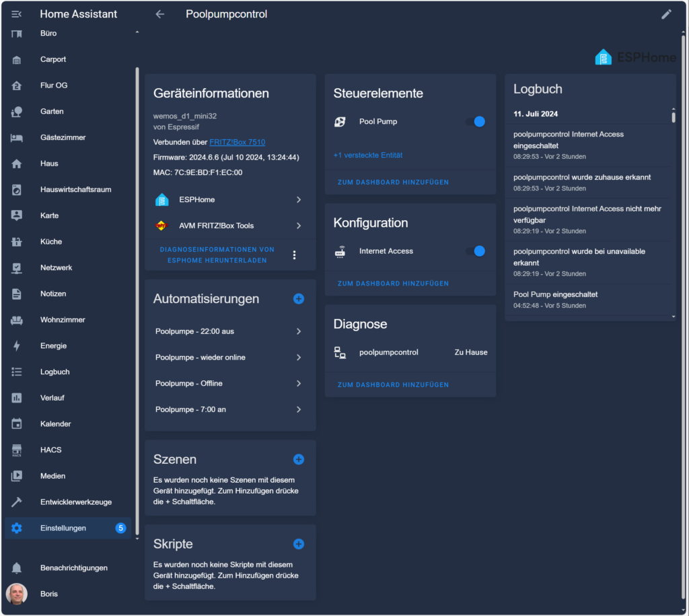The height and width of the screenshot is (616, 689).
Task: Open Einstellungen in the sidebar
Action: (63, 528)
